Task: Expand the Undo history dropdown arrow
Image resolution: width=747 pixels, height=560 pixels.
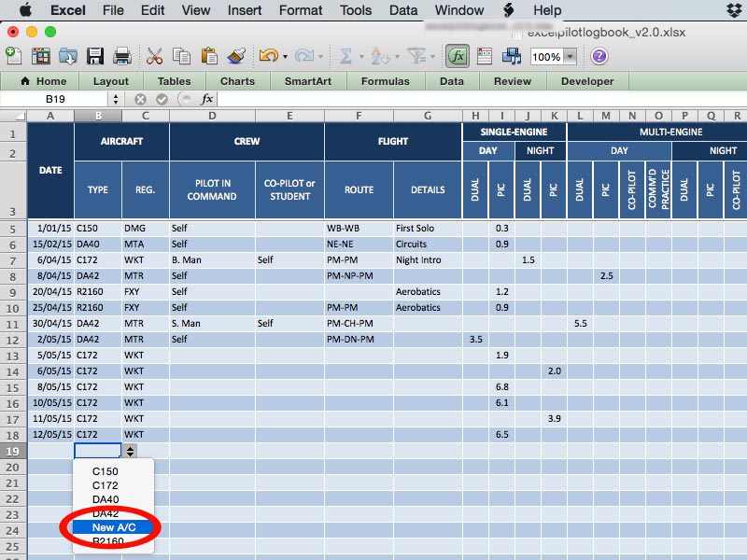Action: (x=283, y=58)
